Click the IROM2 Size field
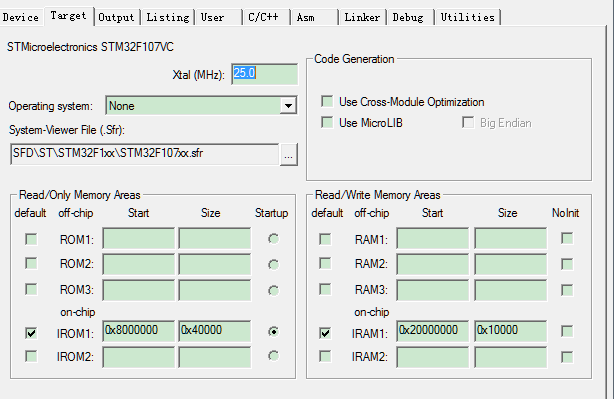This screenshot has height=399, width=614. [x=215, y=357]
